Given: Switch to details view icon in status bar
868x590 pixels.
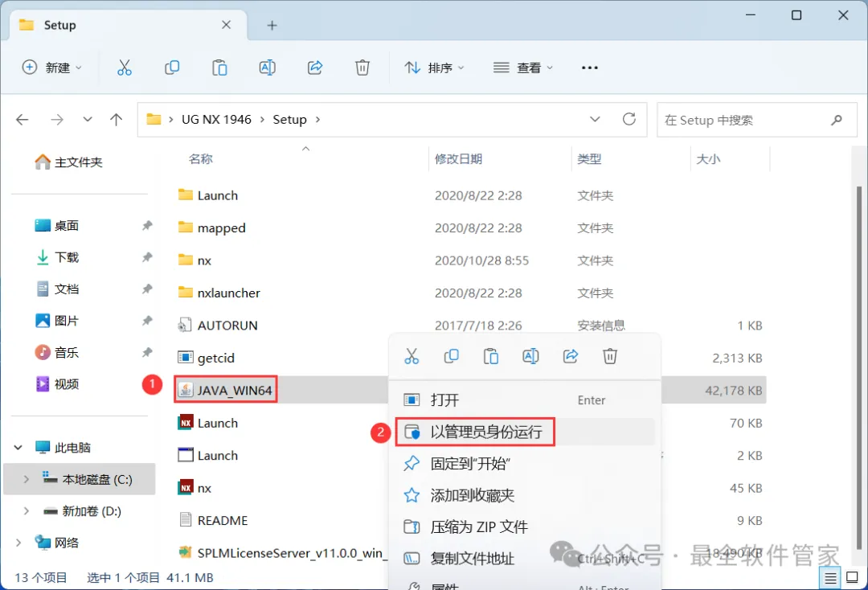Looking at the screenshot, I should coord(830,578).
